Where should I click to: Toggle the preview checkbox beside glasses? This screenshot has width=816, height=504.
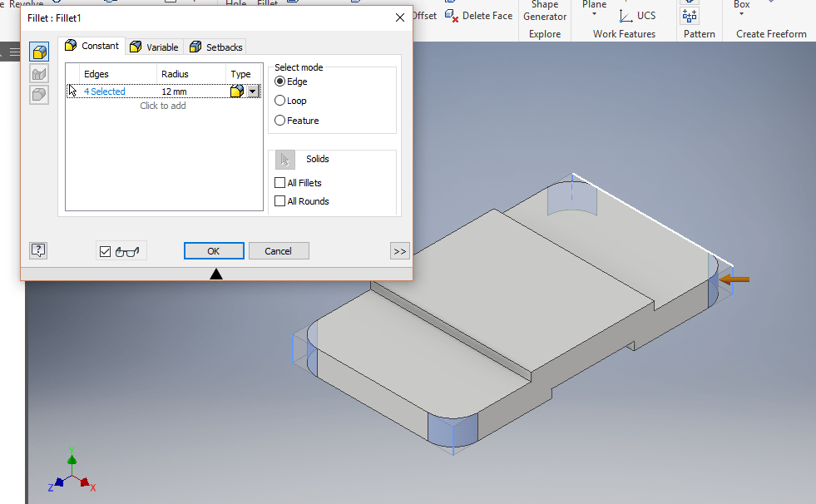105,252
